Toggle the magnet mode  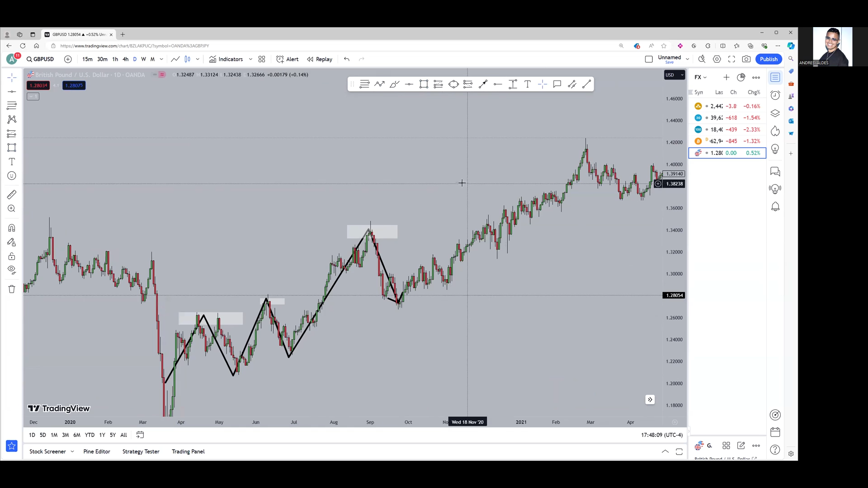pos(12,228)
